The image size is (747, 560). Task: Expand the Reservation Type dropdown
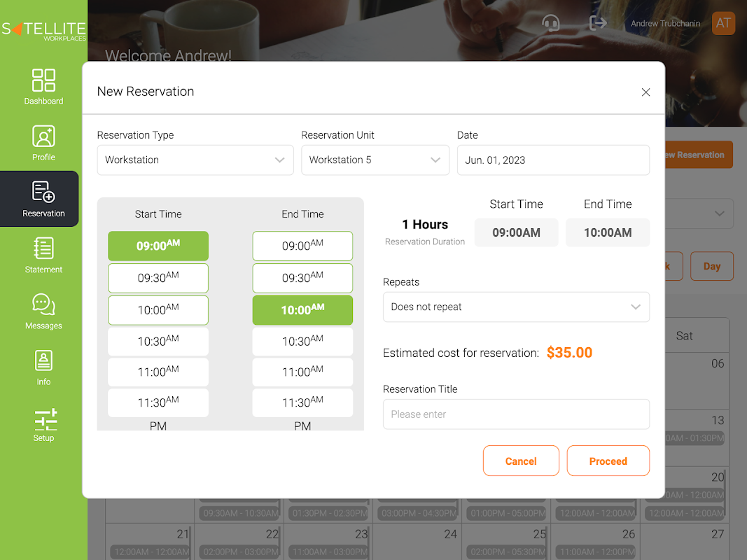195,160
